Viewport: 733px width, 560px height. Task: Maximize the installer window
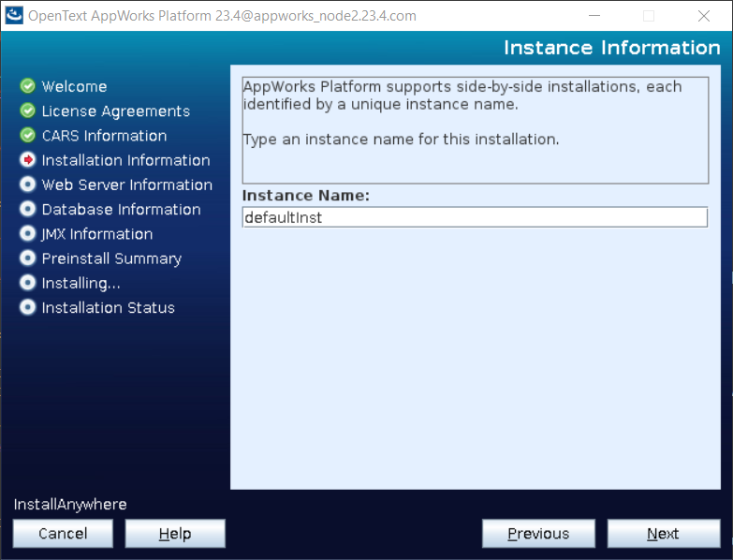649,16
